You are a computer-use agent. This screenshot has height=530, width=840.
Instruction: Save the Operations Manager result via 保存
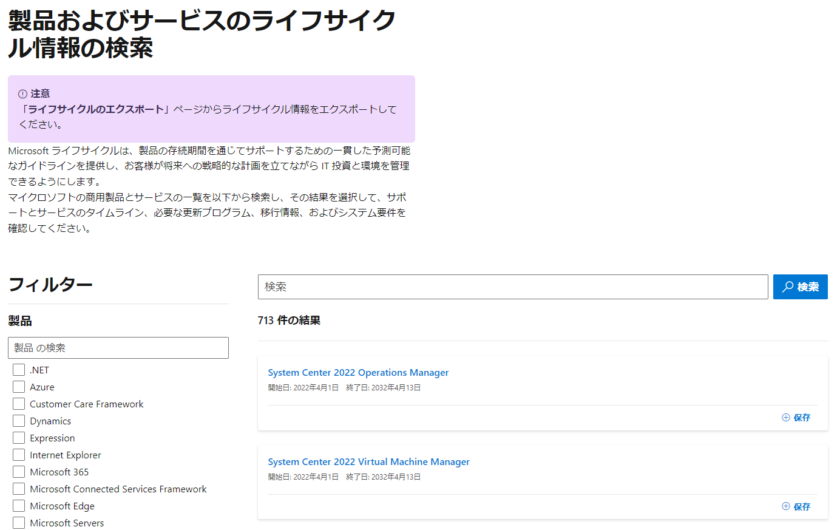(x=796, y=417)
